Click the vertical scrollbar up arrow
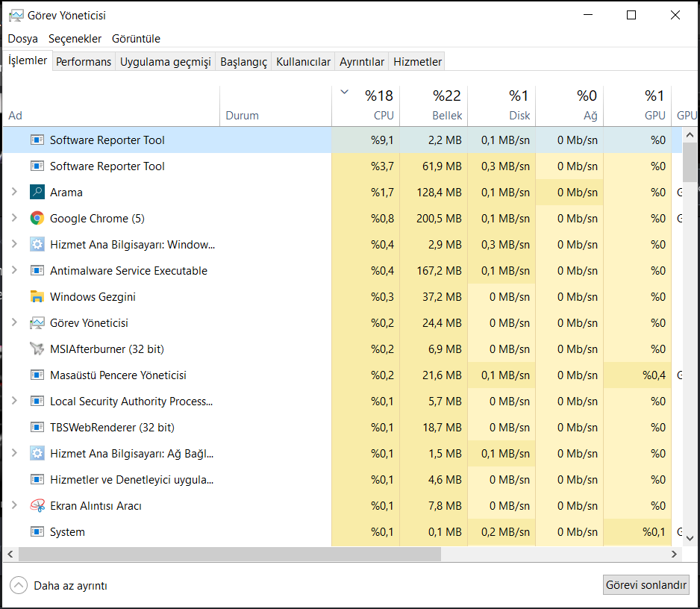 coord(690,135)
